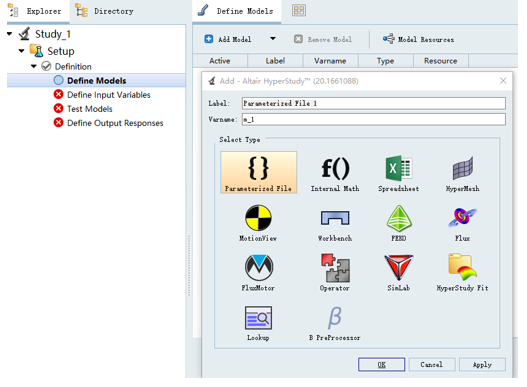Open Define Output Responses step

[x=115, y=123]
